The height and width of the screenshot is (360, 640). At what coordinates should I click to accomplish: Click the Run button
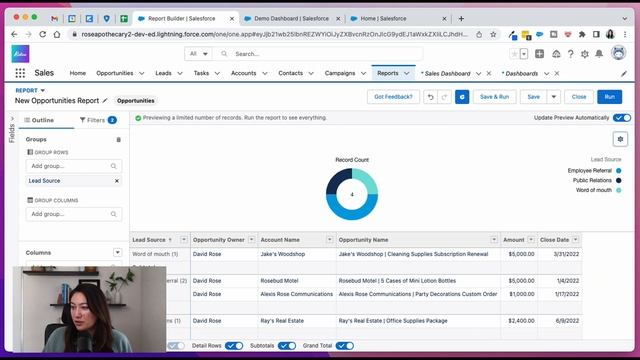[609, 97]
